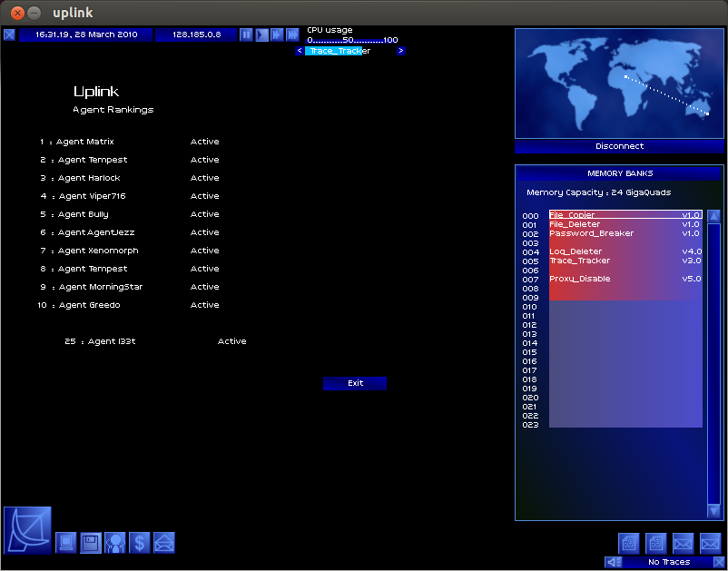Click the memory banks scrollbar track
728x571 pixels.
click(x=713, y=364)
